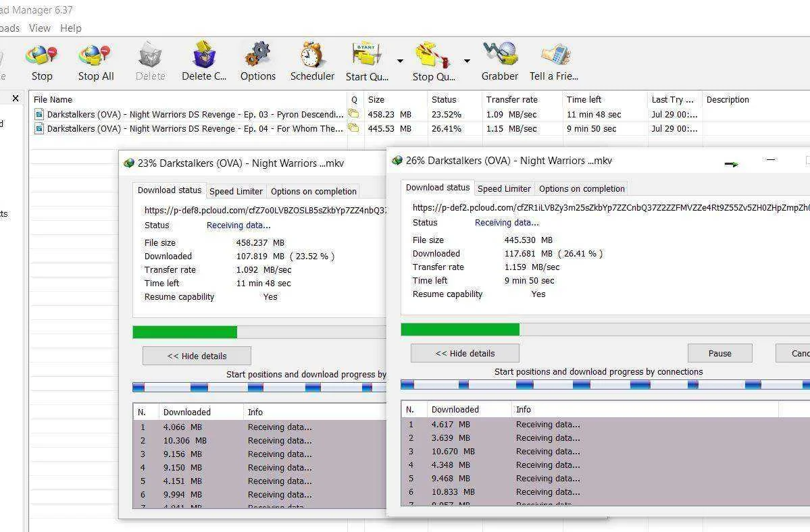Close the left categories panel
This screenshot has width=810, height=532.
pos(16,98)
